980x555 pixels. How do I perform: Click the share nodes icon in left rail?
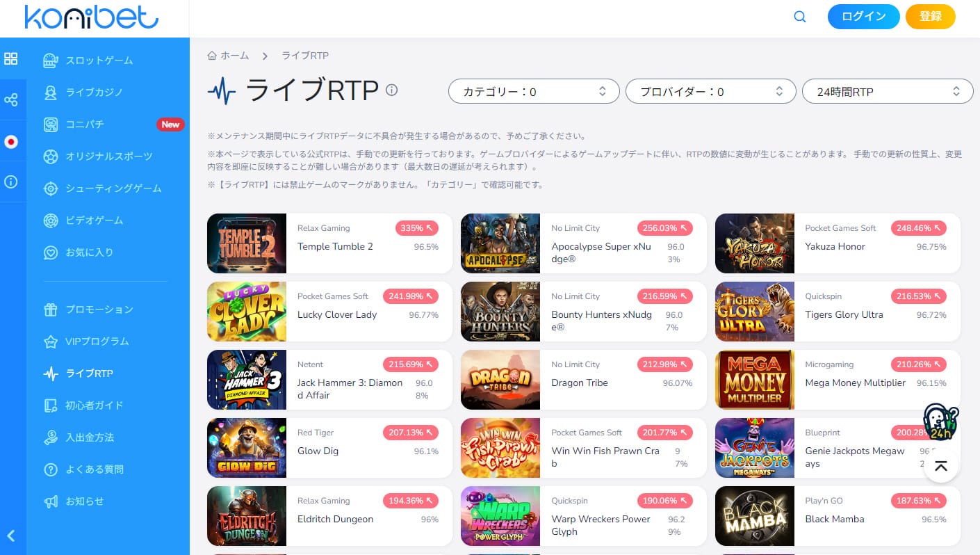click(11, 100)
